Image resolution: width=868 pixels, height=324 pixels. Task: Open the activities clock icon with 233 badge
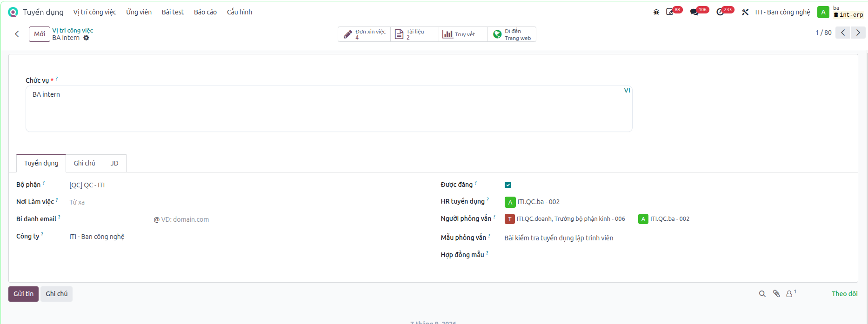click(721, 12)
